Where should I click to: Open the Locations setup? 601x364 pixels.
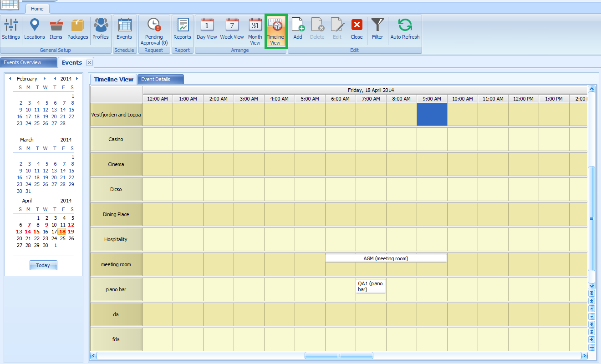tap(34, 29)
